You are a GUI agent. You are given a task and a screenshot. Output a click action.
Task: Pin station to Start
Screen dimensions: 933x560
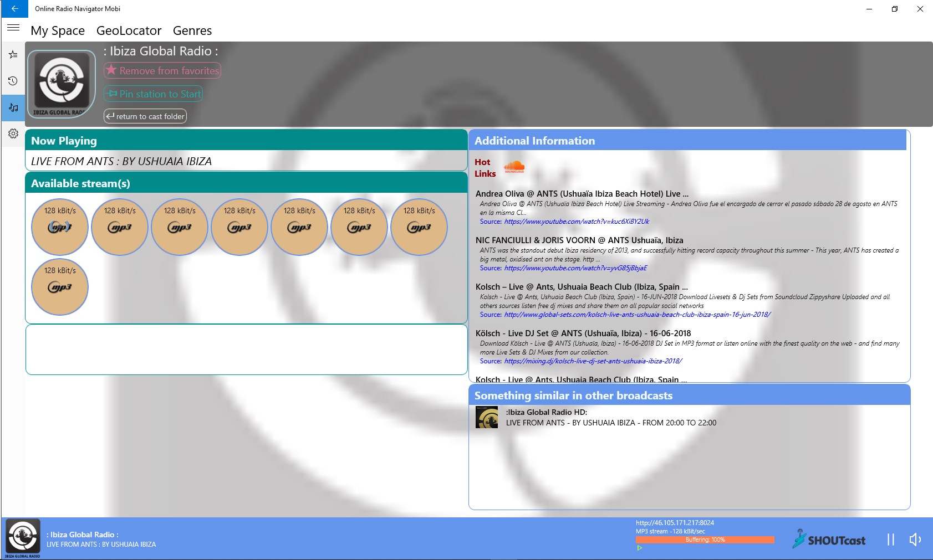pos(154,94)
